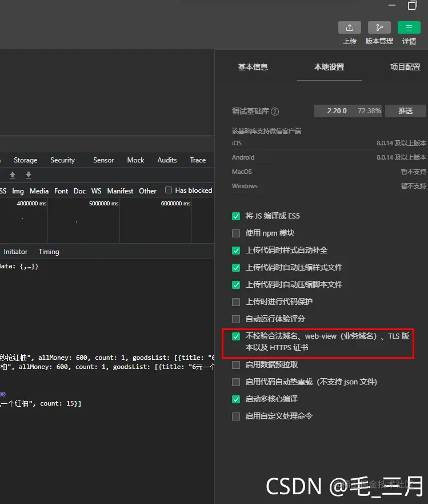Restore the window via title bar icon
This screenshot has width=428, height=504.
click(412, 5)
